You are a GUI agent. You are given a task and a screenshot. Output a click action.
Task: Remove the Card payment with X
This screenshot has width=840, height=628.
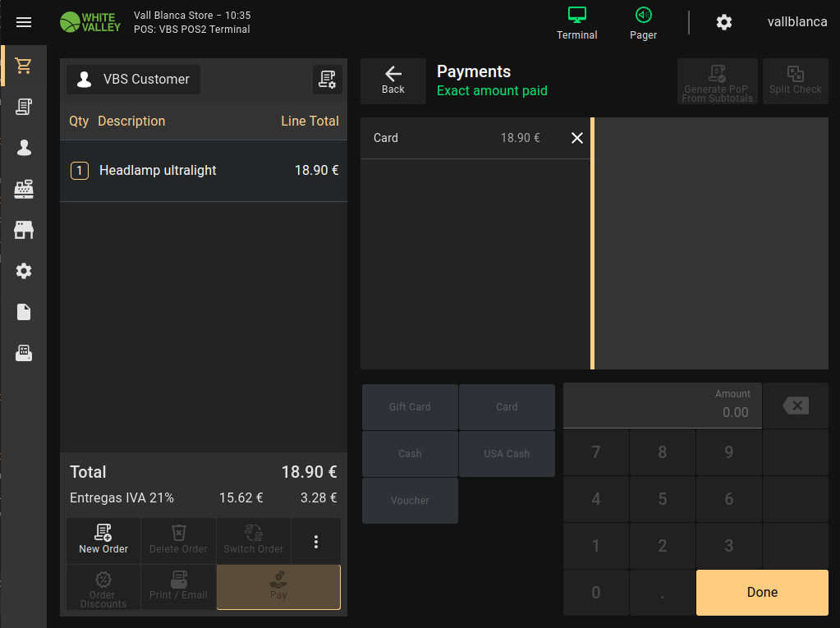click(x=577, y=138)
